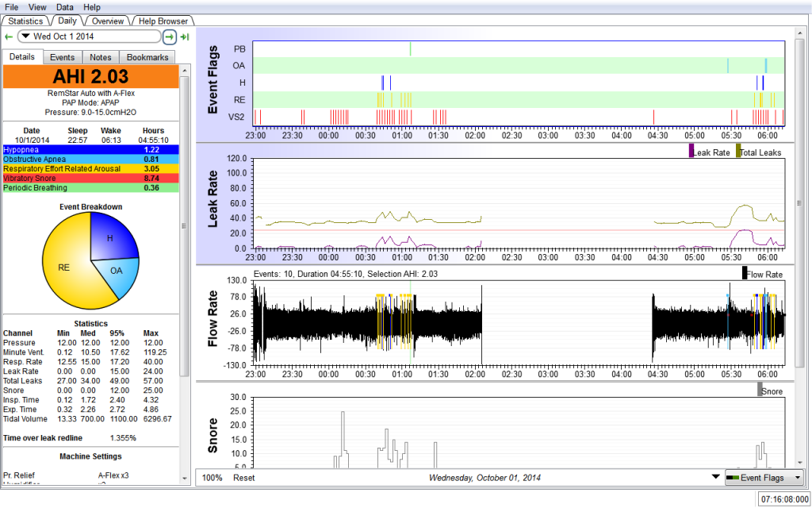This screenshot has width=812, height=508.
Task: Expand the Event Flags graph dropdown
Action: coord(764,478)
